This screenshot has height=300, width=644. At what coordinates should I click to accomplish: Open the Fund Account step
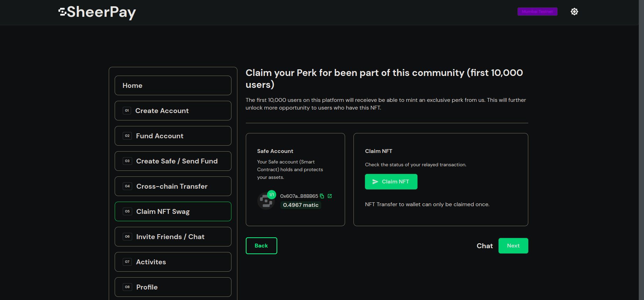[173, 136]
